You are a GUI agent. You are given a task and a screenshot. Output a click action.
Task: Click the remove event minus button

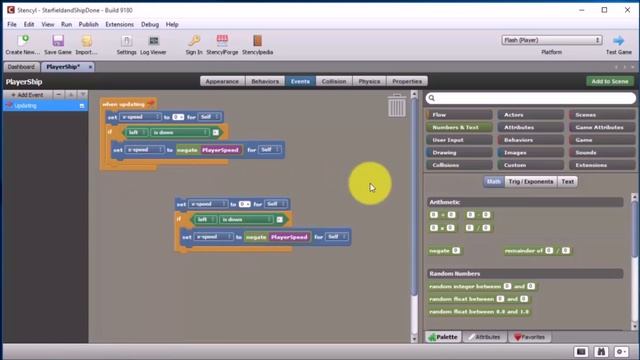click(58, 95)
